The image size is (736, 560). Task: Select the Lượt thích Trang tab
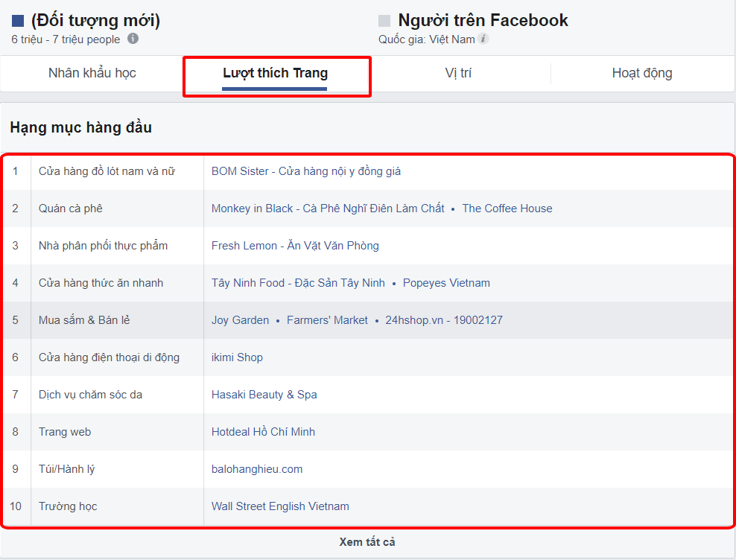point(275,73)
